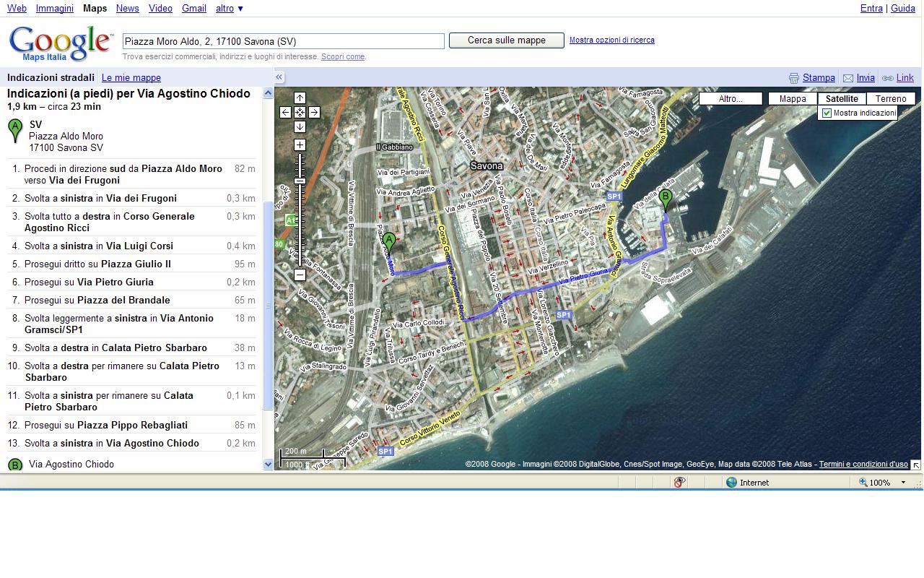Image resolution: width=924 pixels, height=578 pixels.
Task: Click the zoom out minus button
Action: coord(300,275)
